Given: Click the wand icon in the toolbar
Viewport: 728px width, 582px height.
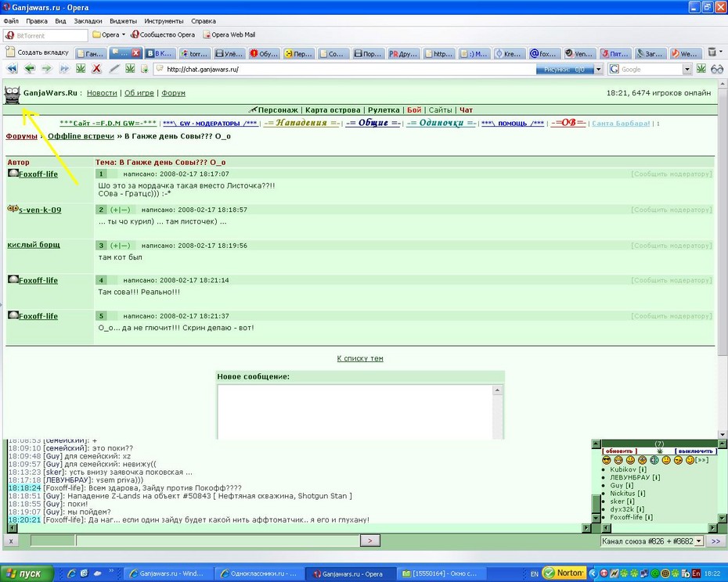Looking at the screenshot, I should pyautogui.click(x=114, y=69).
